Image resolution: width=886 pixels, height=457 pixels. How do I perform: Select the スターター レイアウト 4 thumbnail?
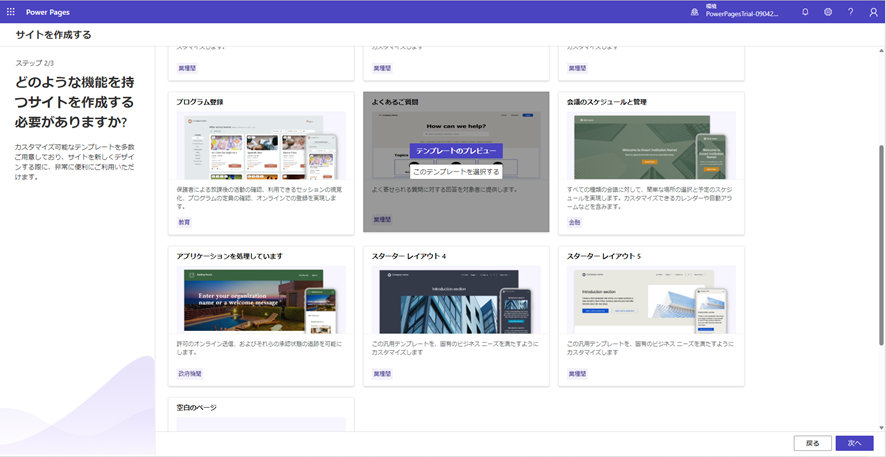[456, 299]
